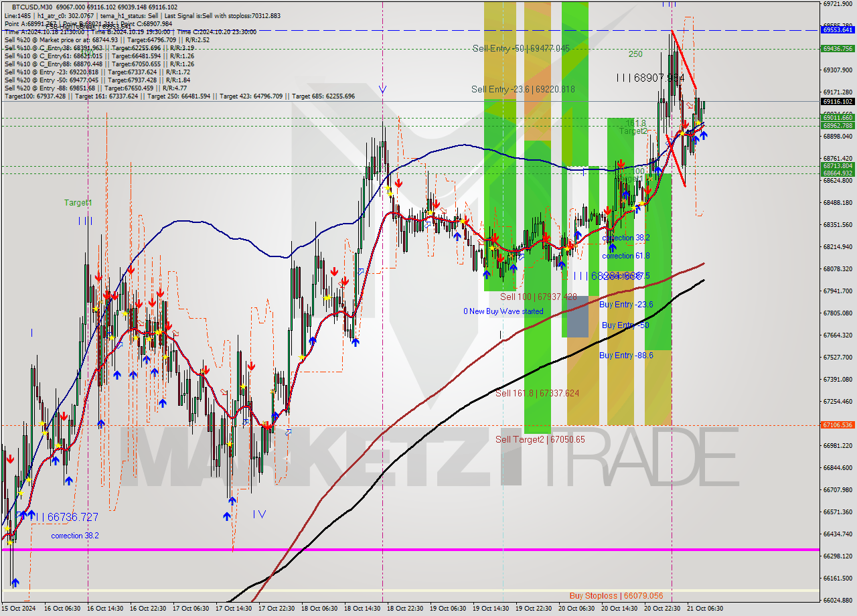857x616 pixels.
Task: Click the '0 New Buy Wave started' label
Action: (503, 311)
